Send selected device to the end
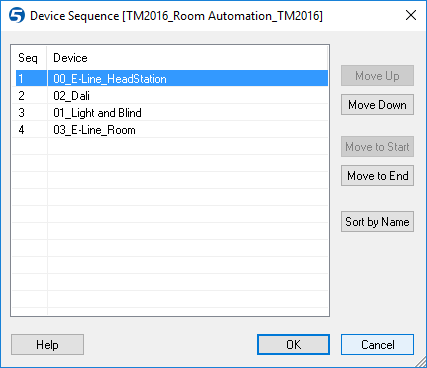 (377, 176)
